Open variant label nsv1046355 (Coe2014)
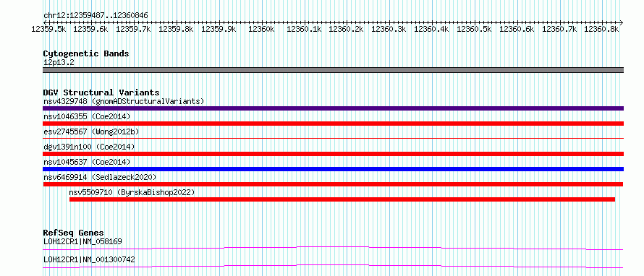 click(87, 116)
